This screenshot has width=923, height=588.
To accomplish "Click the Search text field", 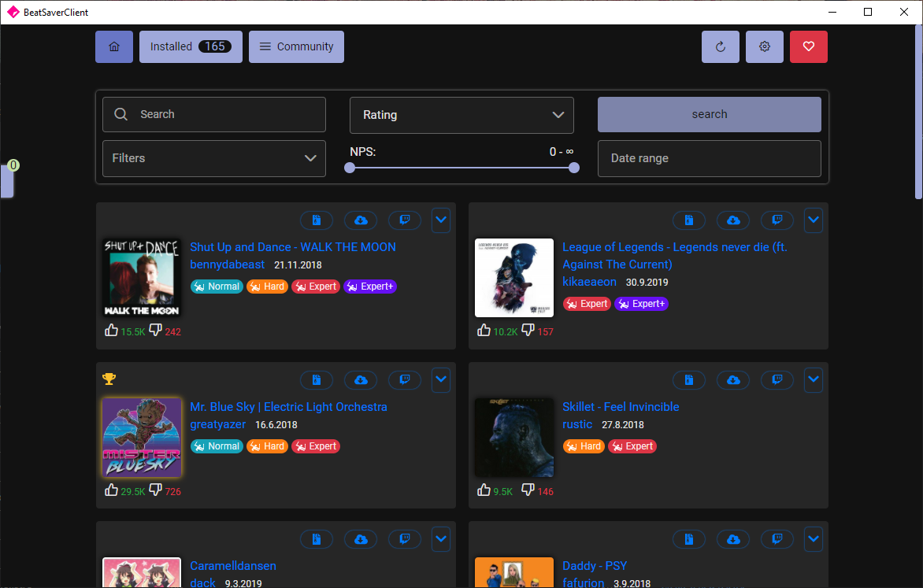I will [214, 114].
